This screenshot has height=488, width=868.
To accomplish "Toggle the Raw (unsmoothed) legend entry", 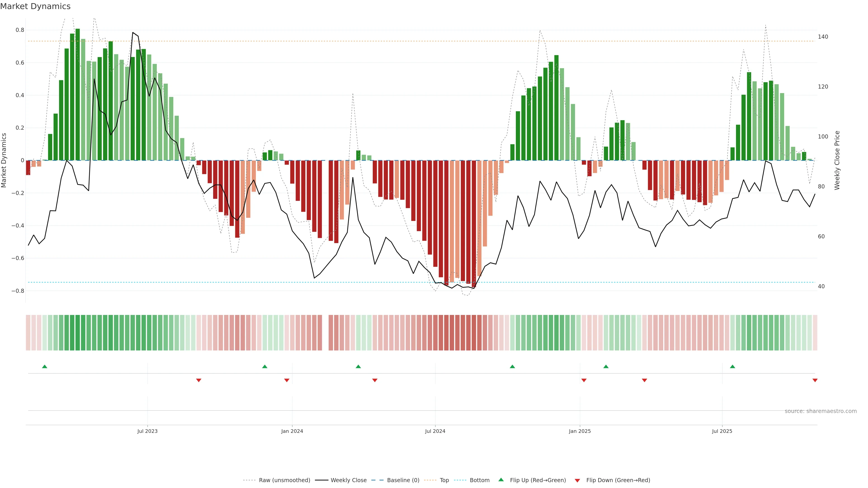I will click(x=284, y=480).
